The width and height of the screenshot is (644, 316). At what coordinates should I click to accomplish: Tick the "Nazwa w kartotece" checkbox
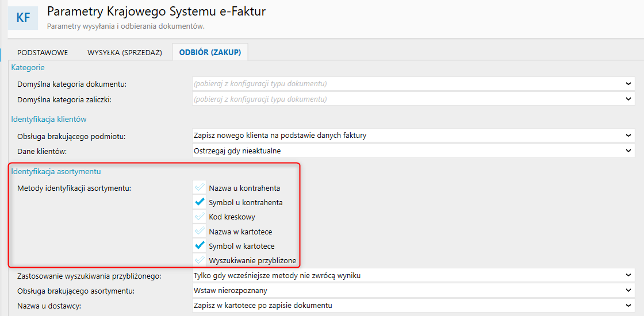[200, 232]
